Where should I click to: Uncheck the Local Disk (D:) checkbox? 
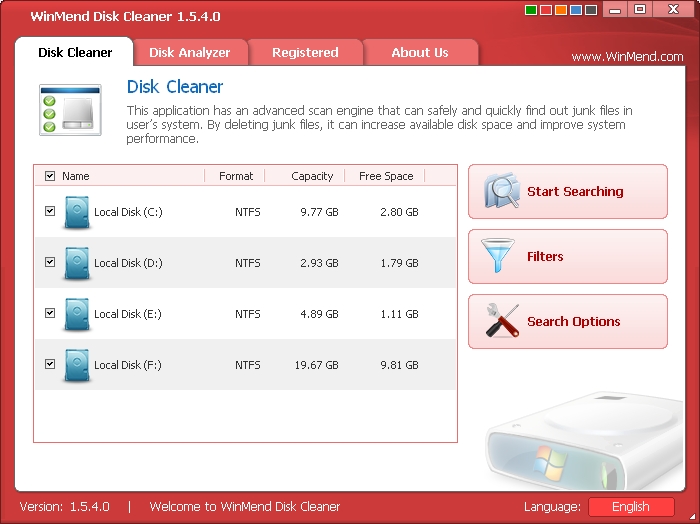(x=50, y=262)
